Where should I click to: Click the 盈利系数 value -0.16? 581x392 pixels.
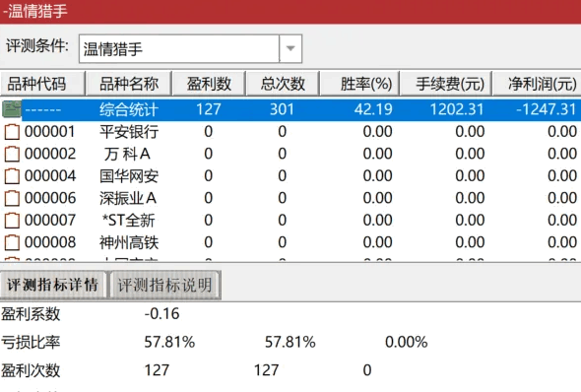[x=161, y=314]
